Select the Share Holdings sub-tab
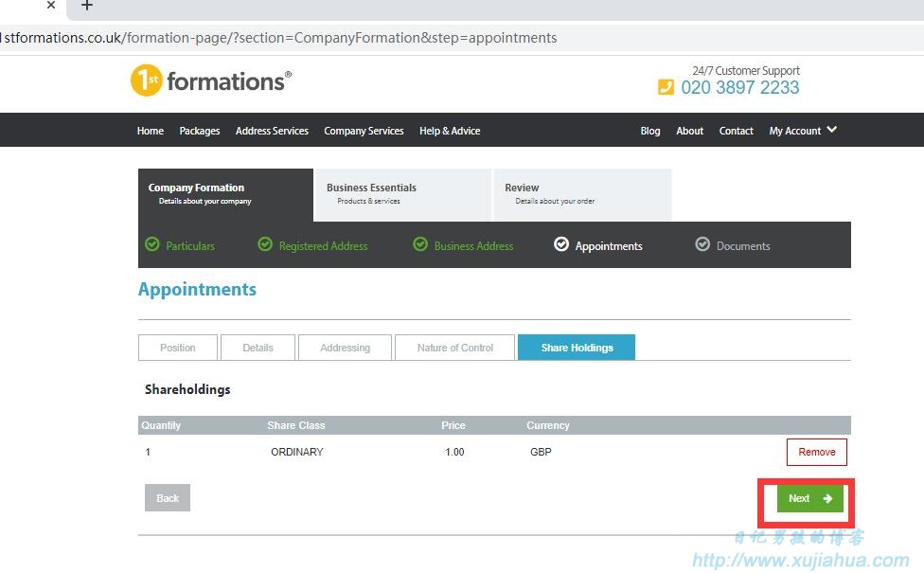Image resolution: width=924 pixels, height=573 pixels. click(577, 348)
